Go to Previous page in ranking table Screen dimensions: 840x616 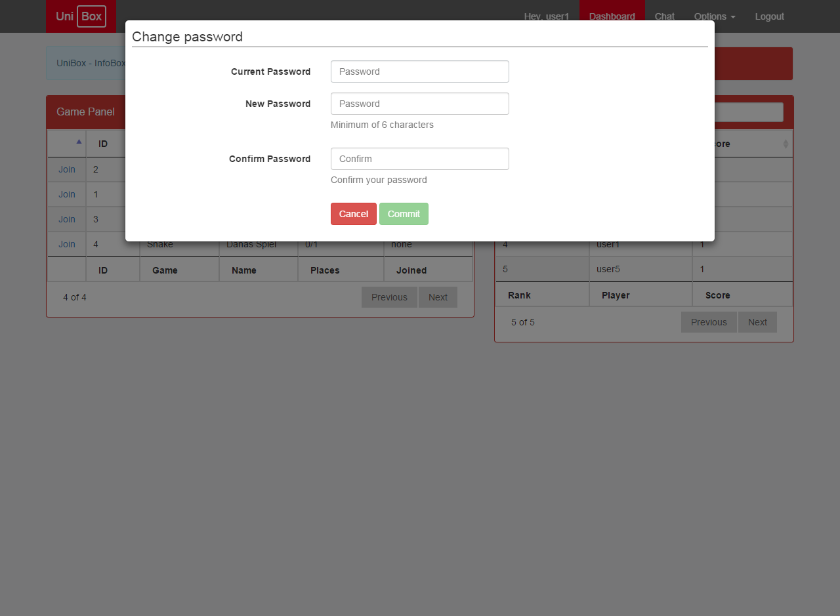click(x=709, y=322)
